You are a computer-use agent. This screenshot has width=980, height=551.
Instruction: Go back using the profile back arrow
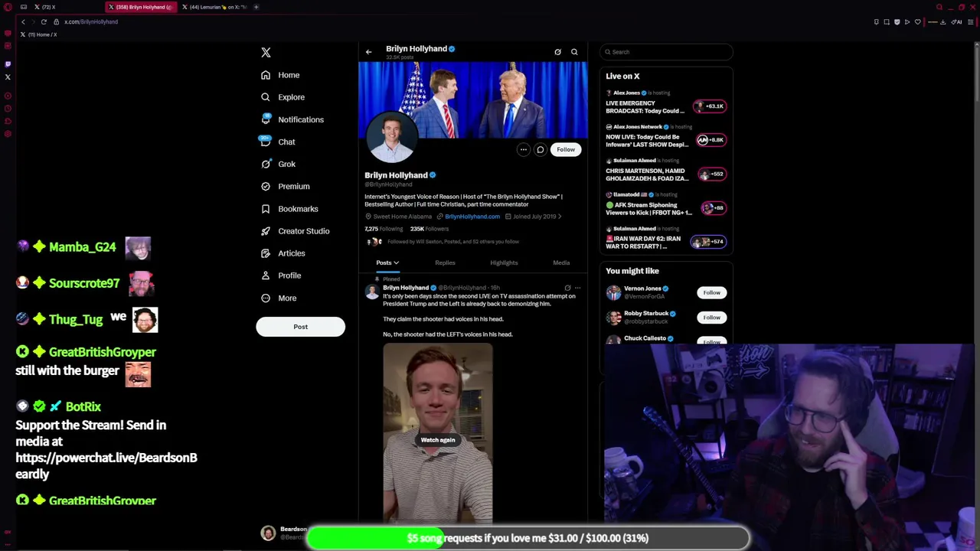point(368,52)
